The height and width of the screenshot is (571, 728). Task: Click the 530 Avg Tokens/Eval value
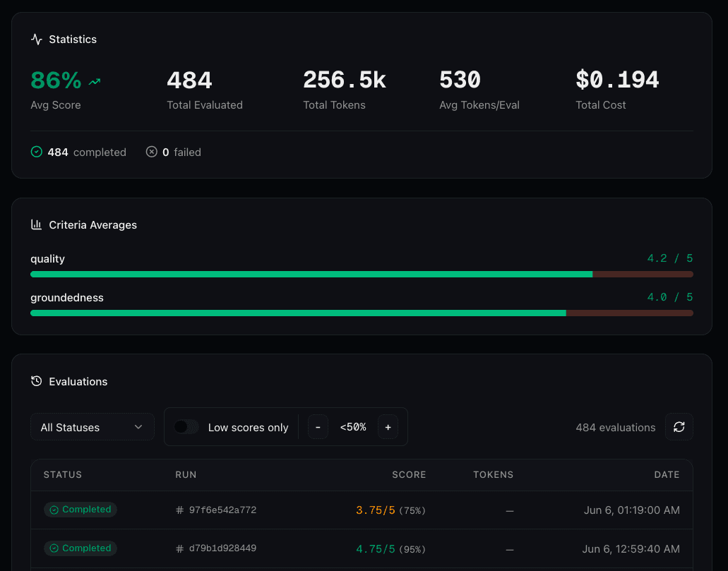(x=460, y=80)
